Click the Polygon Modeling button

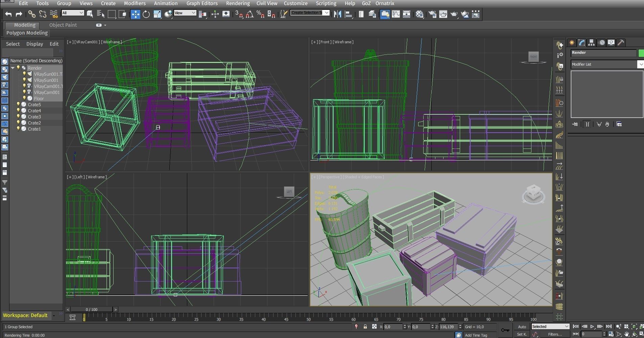coord(27,33)
